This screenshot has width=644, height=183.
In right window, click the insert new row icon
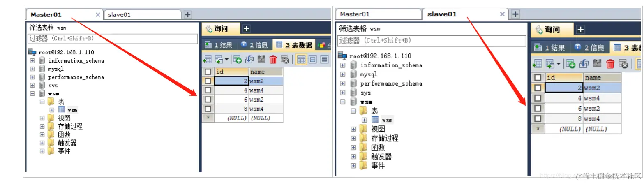pos(570,64)
